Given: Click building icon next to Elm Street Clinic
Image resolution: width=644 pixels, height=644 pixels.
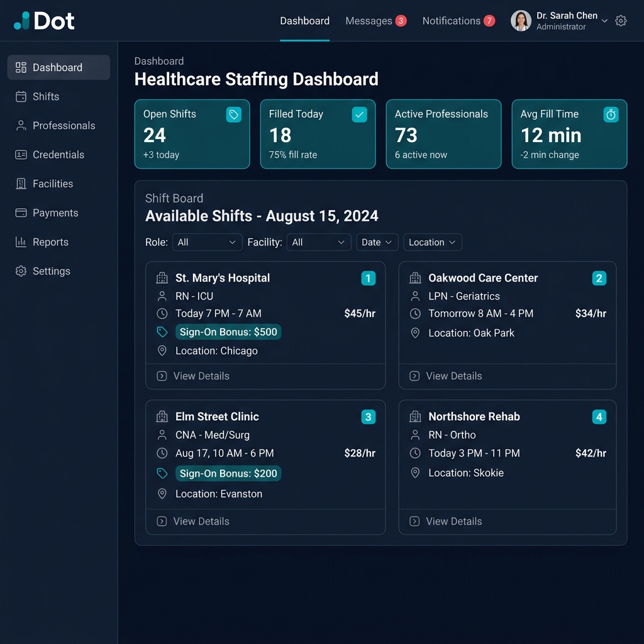Looking at the screenshot, I should [162, 416].
